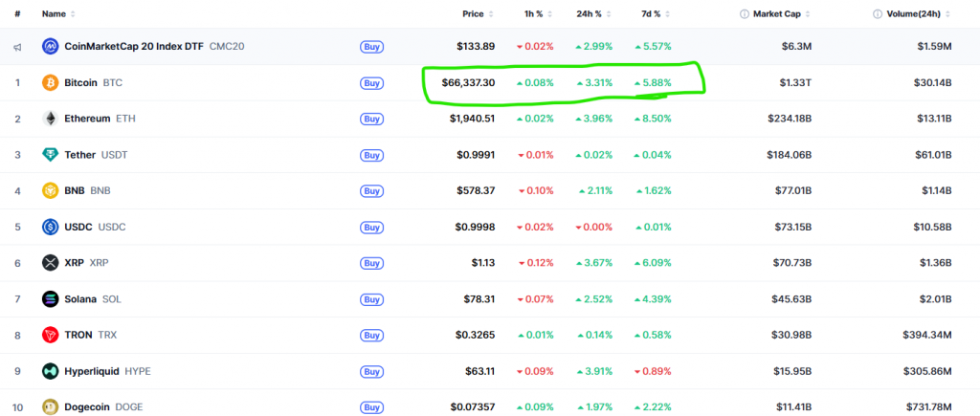Click Solana price $78.31
Image resolution: width=980 pixels, height=416 pixels.
tap(480, 299)
